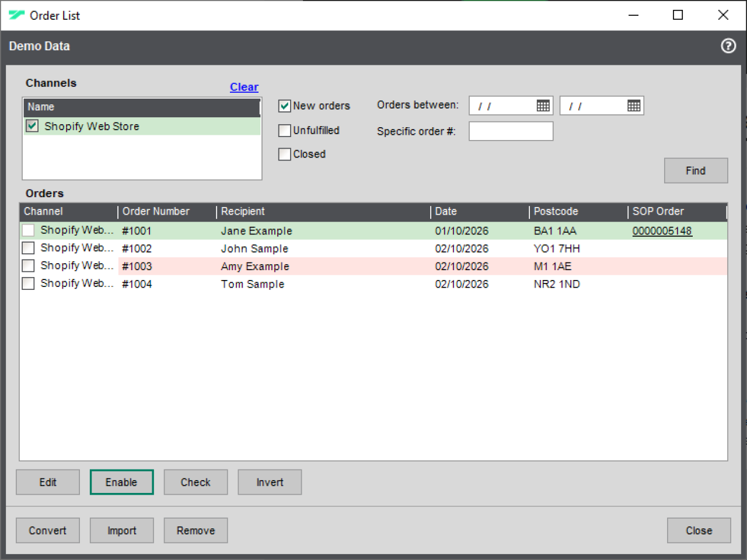Viewport: 747px width, 560px height.
Task: Select recipient John Sample
Action: 254,249
